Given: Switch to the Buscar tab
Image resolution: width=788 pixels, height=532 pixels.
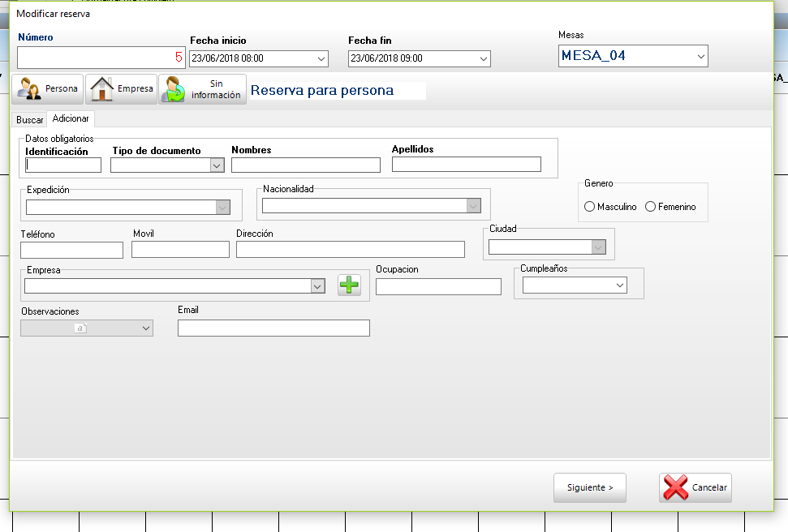Looking at the screenshot, I should pyautogui.click(x=30, y=119).
